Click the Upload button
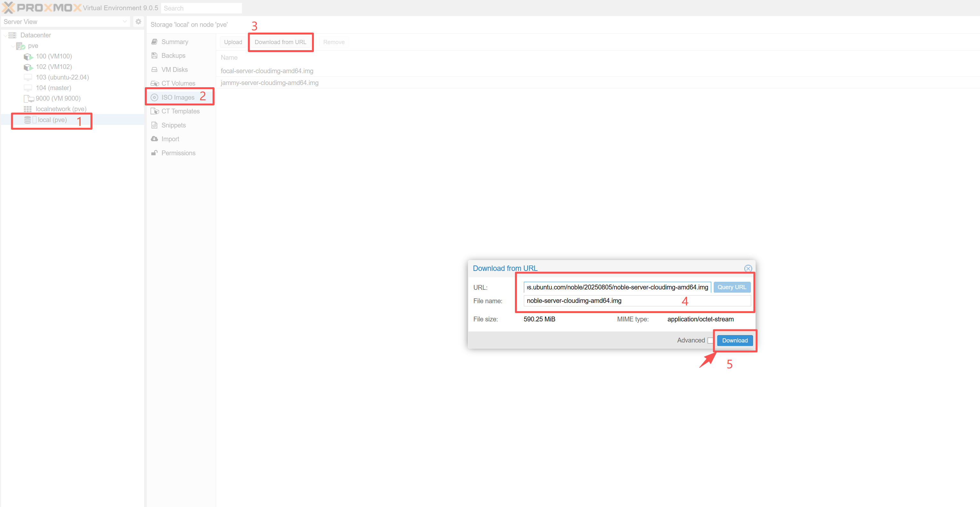Viewport: 980px width, 507px height. [233, 42]
